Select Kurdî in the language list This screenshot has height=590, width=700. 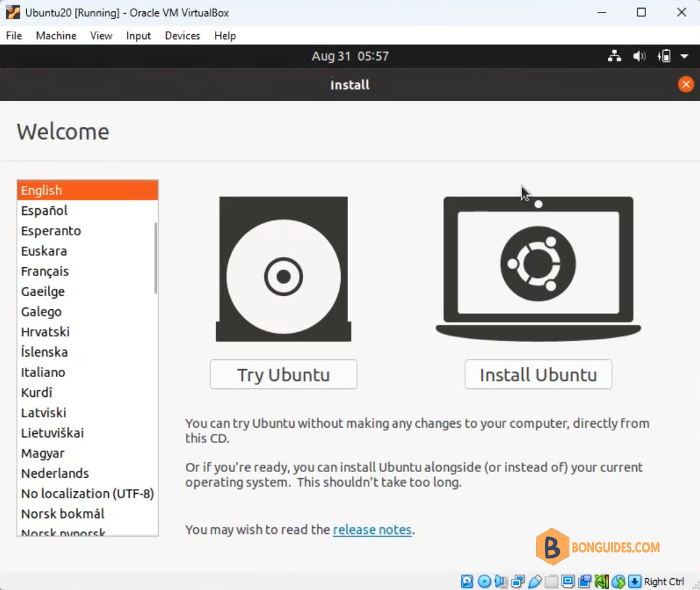tap(88, 393)
